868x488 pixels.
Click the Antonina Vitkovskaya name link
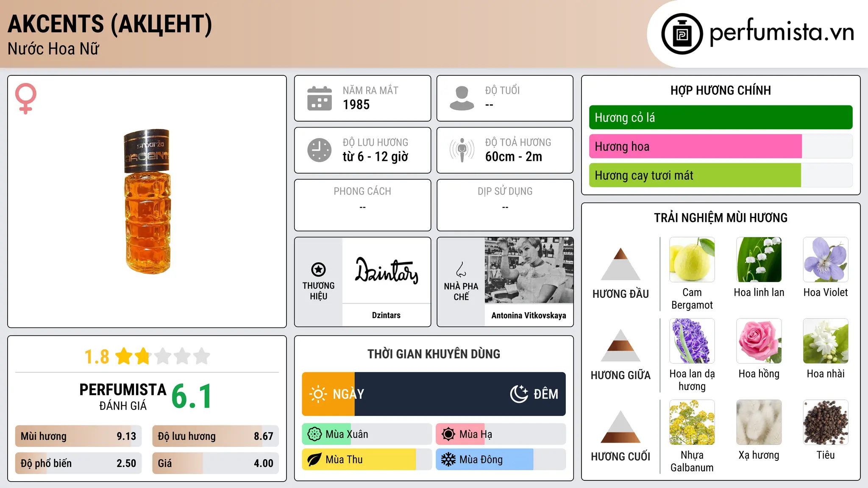click(x=529, y=315)
